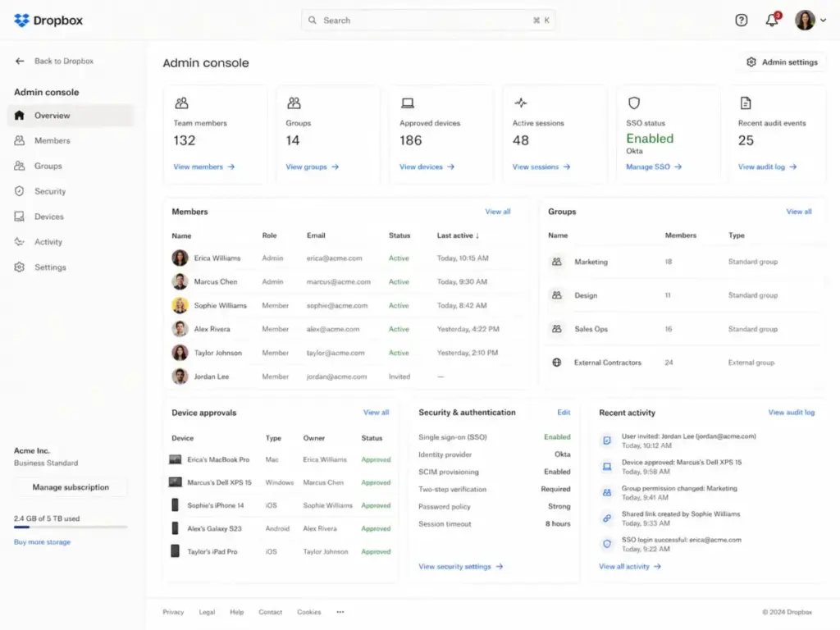Click the Group permission changed activity icon

coord(607,492)
